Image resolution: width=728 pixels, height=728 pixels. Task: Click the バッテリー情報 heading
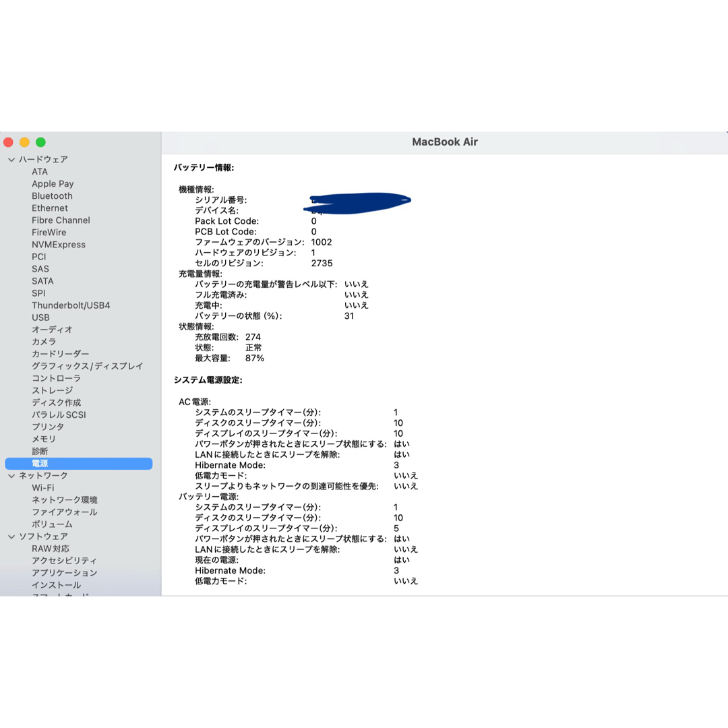click(204, 168)
